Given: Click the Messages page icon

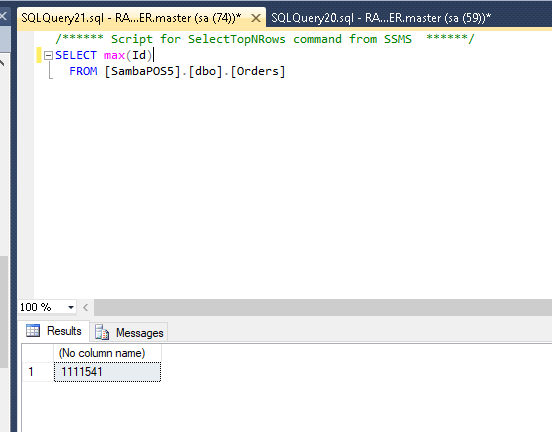Looking at the screenshot, I should coord(102,332).
